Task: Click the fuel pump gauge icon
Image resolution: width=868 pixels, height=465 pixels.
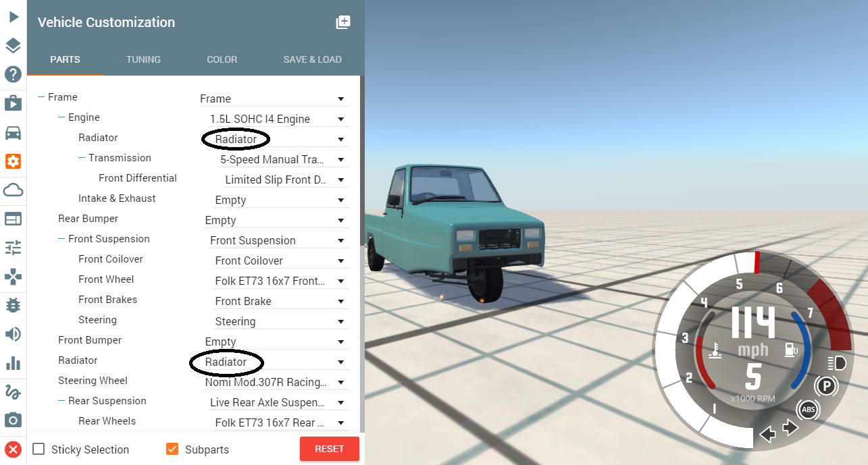Action: (x=790, y=350)
